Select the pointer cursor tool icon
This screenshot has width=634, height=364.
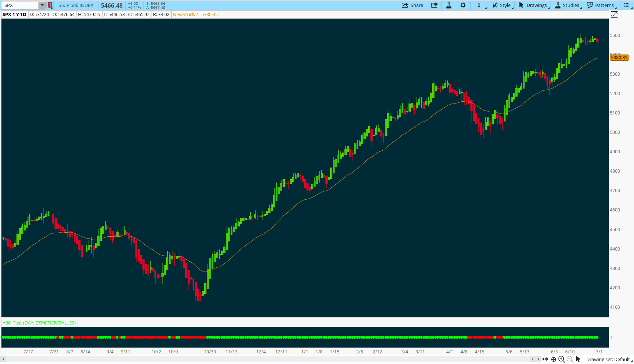pos(578,359)
